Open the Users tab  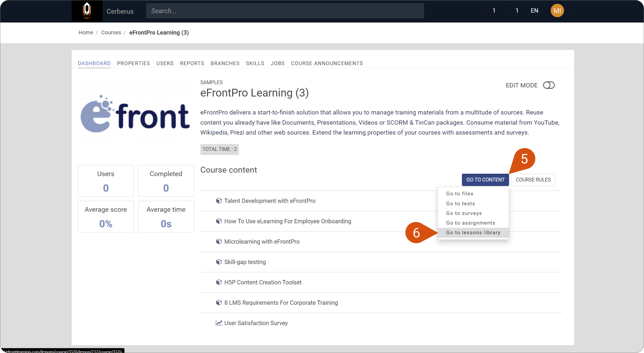click(165, 63)
